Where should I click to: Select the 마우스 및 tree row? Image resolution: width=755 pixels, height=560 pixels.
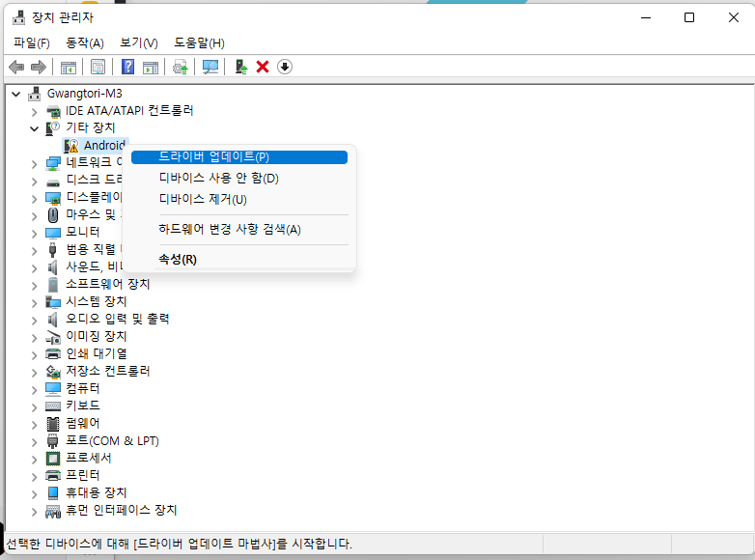point(84,214)
